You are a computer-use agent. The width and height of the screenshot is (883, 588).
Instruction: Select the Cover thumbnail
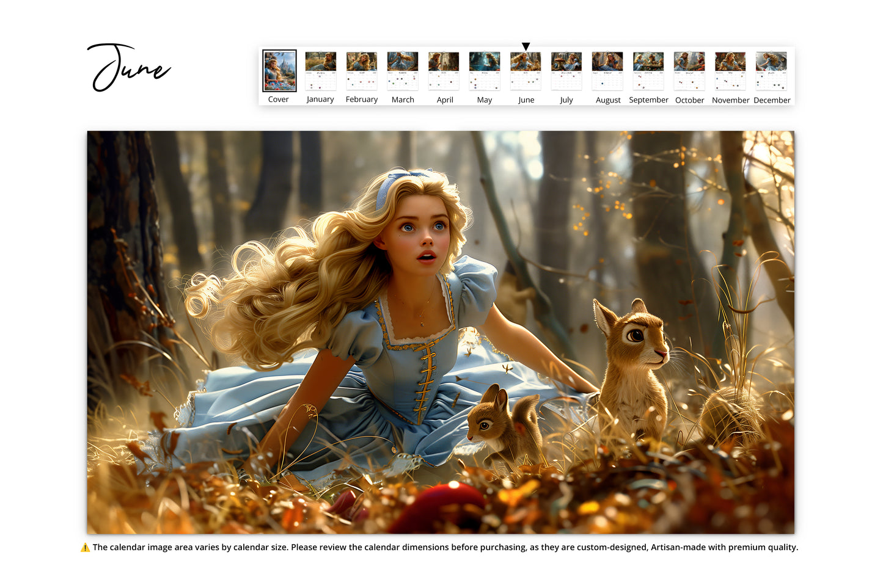coord(279,71)
